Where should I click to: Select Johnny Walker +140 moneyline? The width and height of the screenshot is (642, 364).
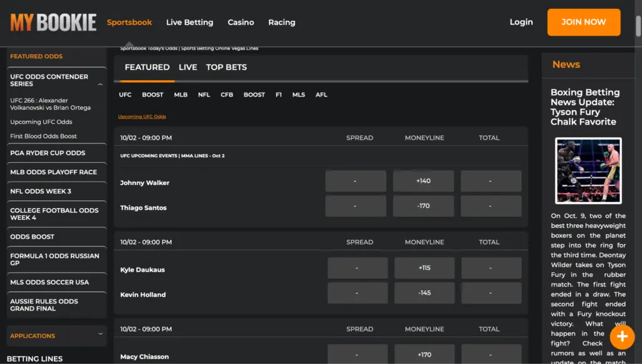pyautogui.click(x=424, y=181)
